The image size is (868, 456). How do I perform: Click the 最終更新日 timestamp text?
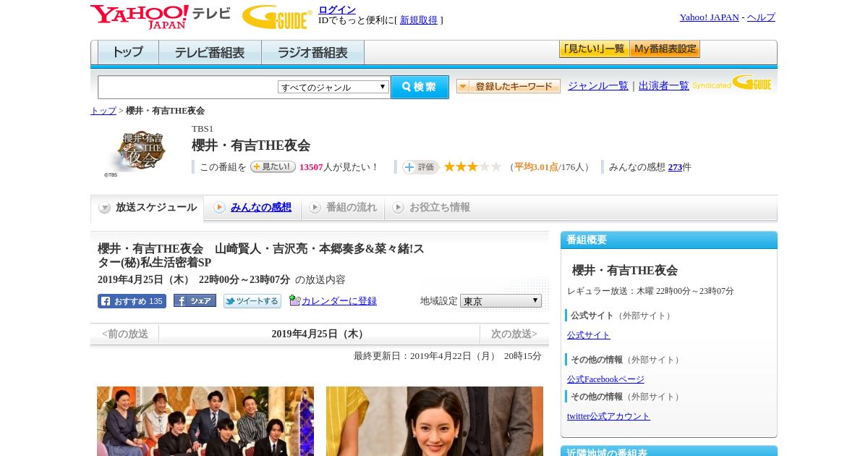tap(448, 356)
